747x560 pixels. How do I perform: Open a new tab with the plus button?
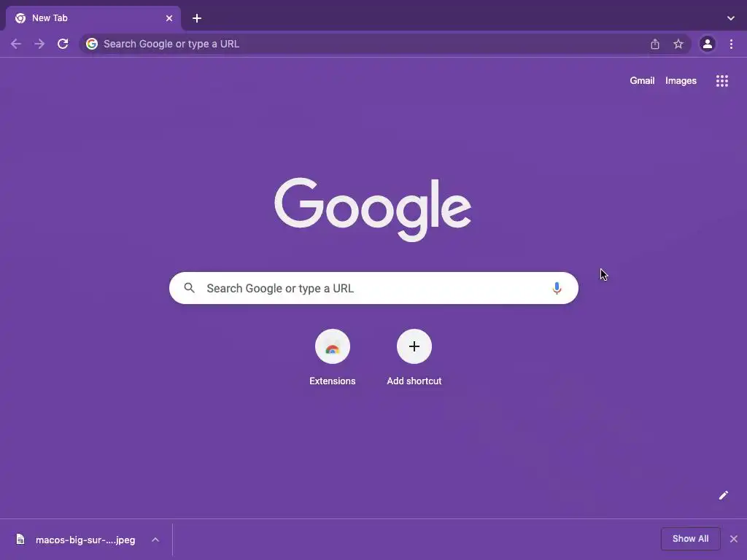point(197,18)
